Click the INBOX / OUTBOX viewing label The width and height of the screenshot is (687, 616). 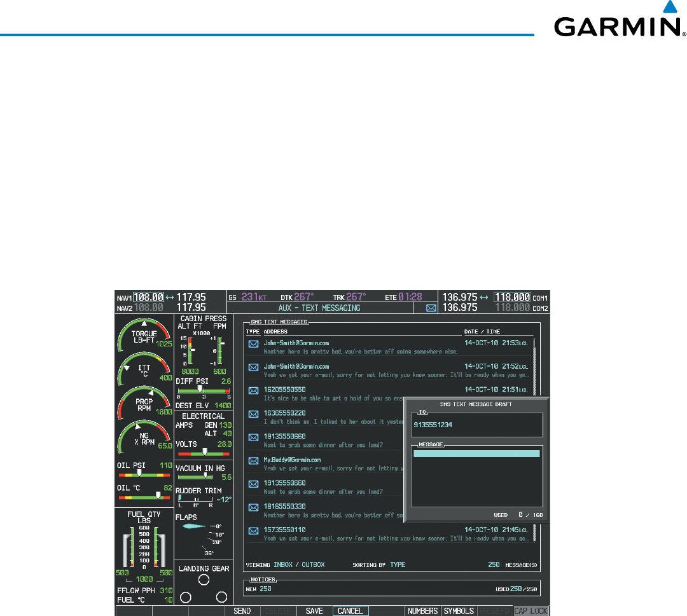299,565
